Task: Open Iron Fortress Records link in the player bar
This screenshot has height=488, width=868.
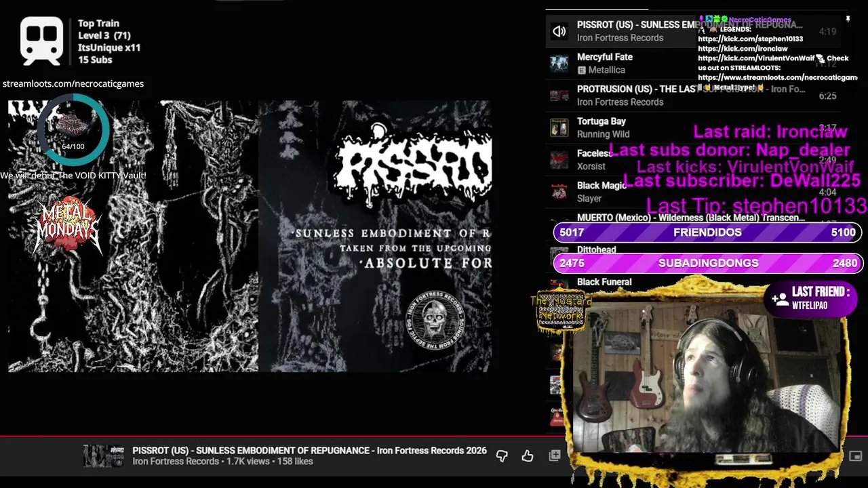Action: point(176,462)
